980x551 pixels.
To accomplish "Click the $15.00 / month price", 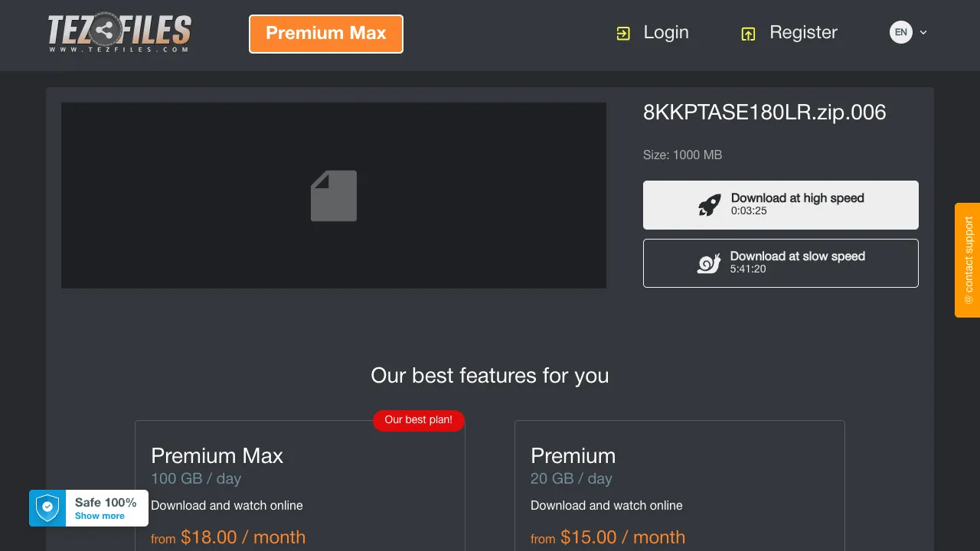I will pyautogui.click(x=623, y=537).
